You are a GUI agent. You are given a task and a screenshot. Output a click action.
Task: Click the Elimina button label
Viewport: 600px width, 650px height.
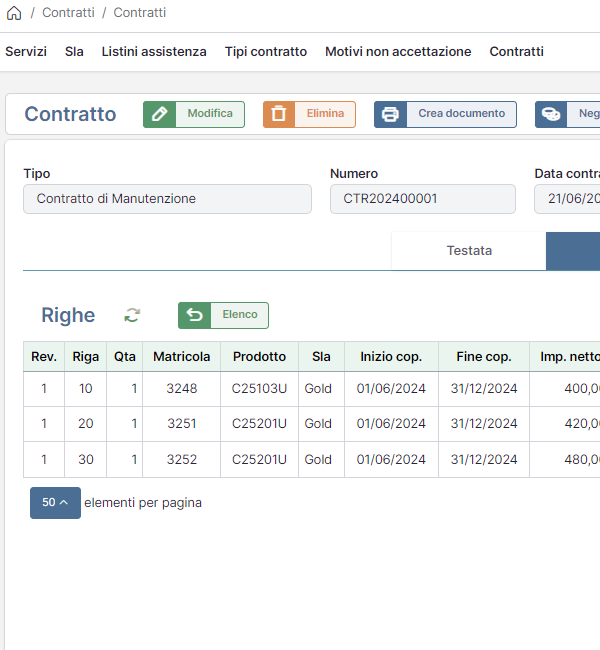click(325, 113)
